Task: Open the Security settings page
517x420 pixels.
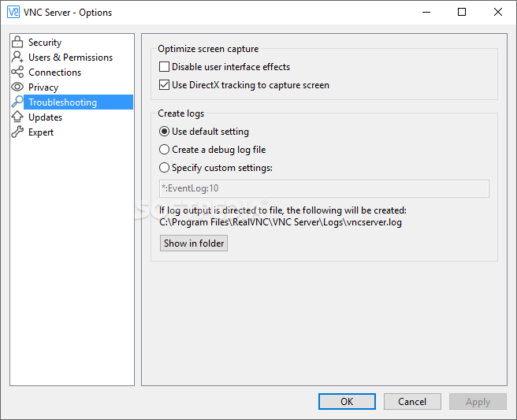Action: point(45,43)
